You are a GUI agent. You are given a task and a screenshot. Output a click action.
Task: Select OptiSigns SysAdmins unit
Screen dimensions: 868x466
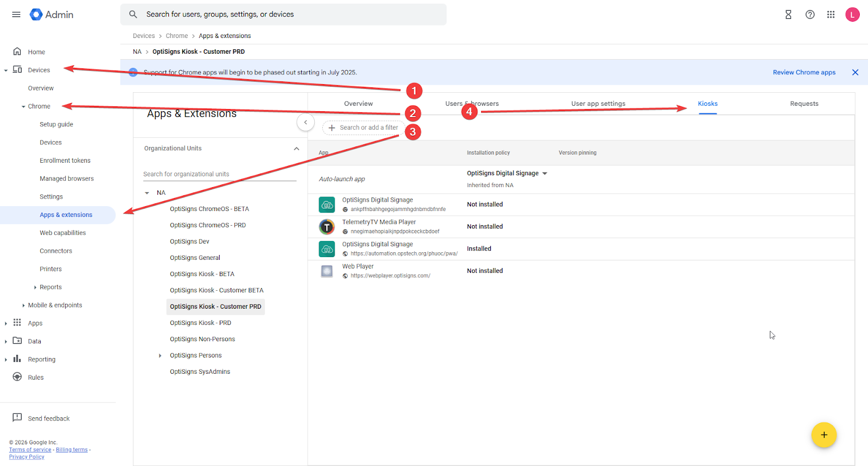click(x=200, y=372)
